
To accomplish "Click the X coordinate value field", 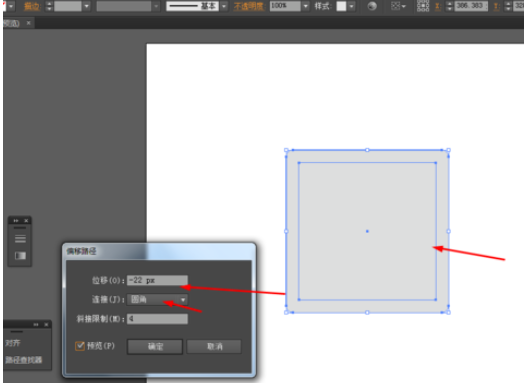I will [471, 6].
